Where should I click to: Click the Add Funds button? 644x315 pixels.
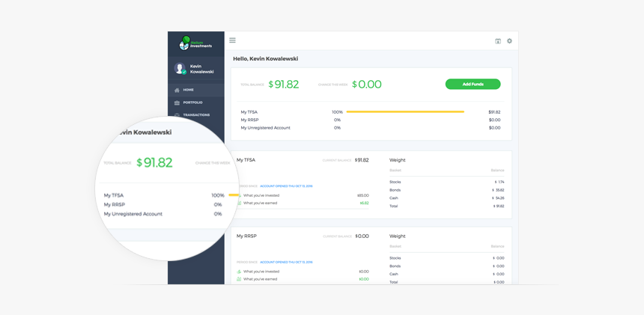pyautogui.click(x=473, y=84)
